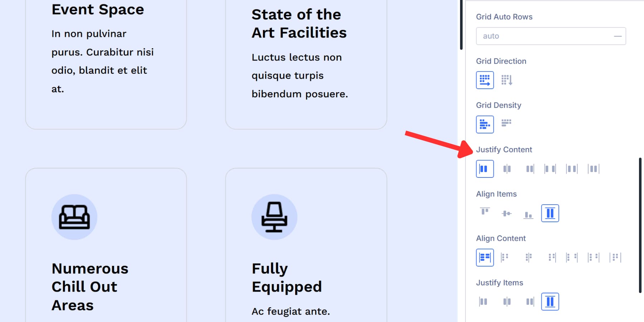This screenshot has height=322, width=644.
Task: Choose space-evenly for Justify Content
Action: click(x=593, y=169)
